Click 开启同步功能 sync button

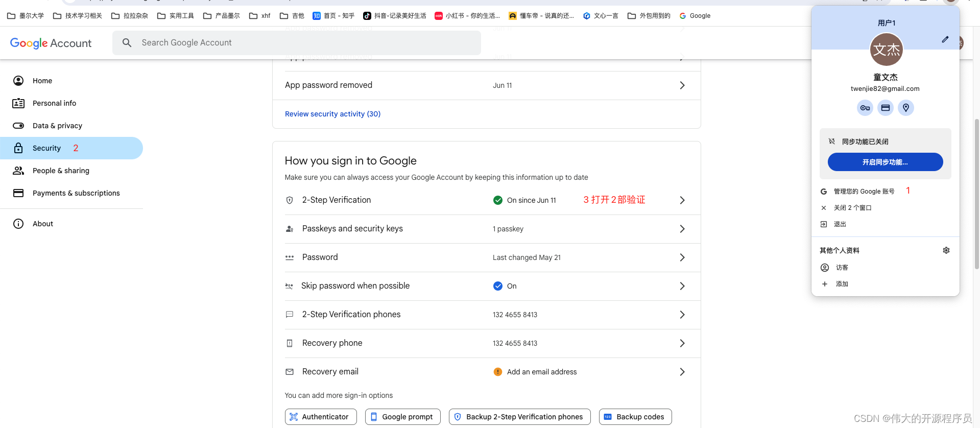click(x=885, y=162)
